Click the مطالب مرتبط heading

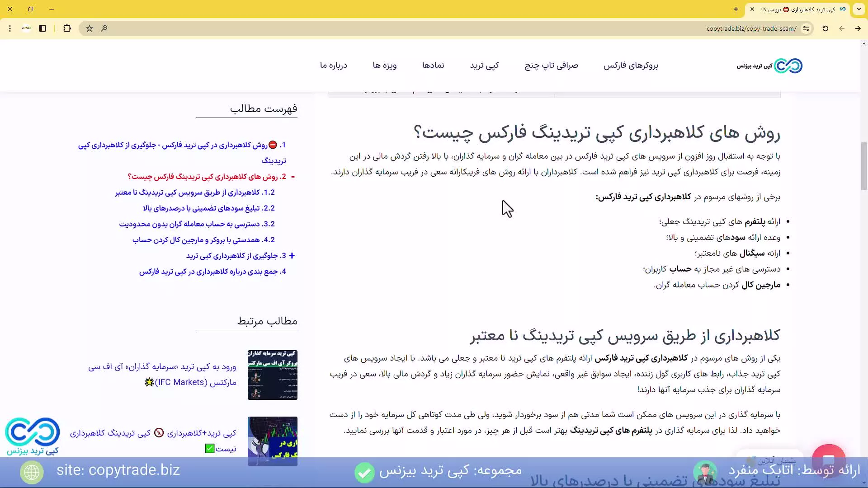click(x=267, y=321)
